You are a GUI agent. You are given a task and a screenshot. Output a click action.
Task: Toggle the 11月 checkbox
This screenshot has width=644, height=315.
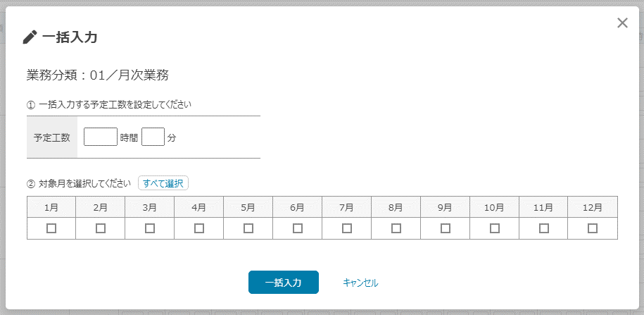544,228
